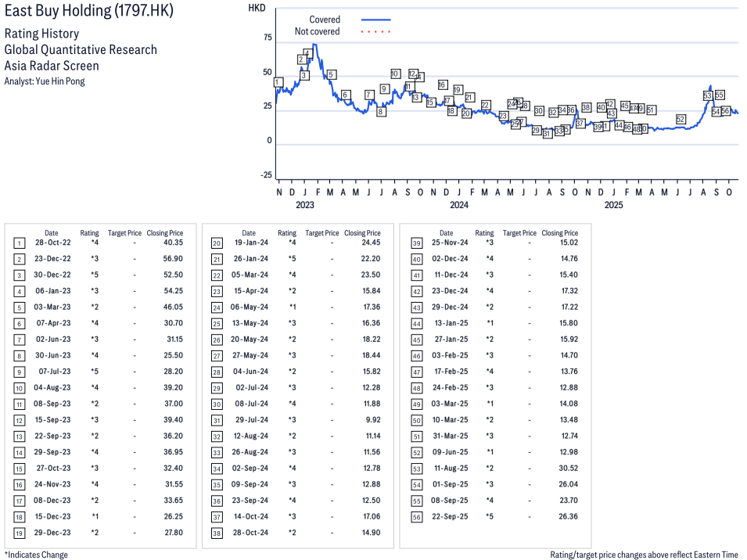Click table index box 19 beside 29-Dec-23
Viewport: 747px width, 560px height.
[20, 533]
